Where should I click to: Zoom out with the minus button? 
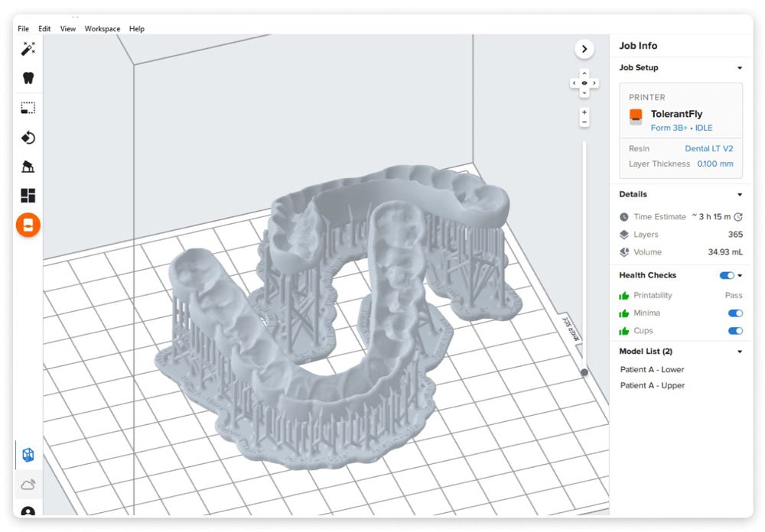click(x=584, y=122)
